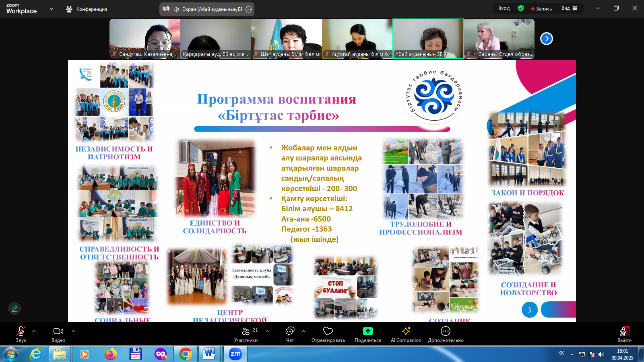Viewport: 644px width, 362px height.
Task: Open Google Chrome from the taskbar
Action: point(186,354)
